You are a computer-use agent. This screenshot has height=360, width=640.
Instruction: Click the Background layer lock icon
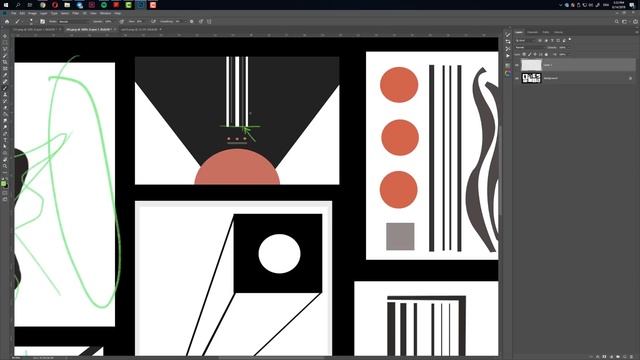[x=631, y=78]
